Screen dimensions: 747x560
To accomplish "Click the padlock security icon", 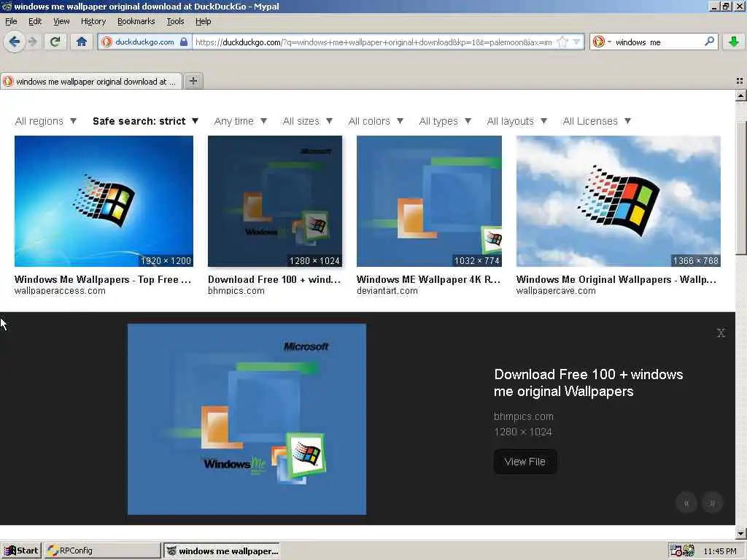I will (x=184, y=42).
